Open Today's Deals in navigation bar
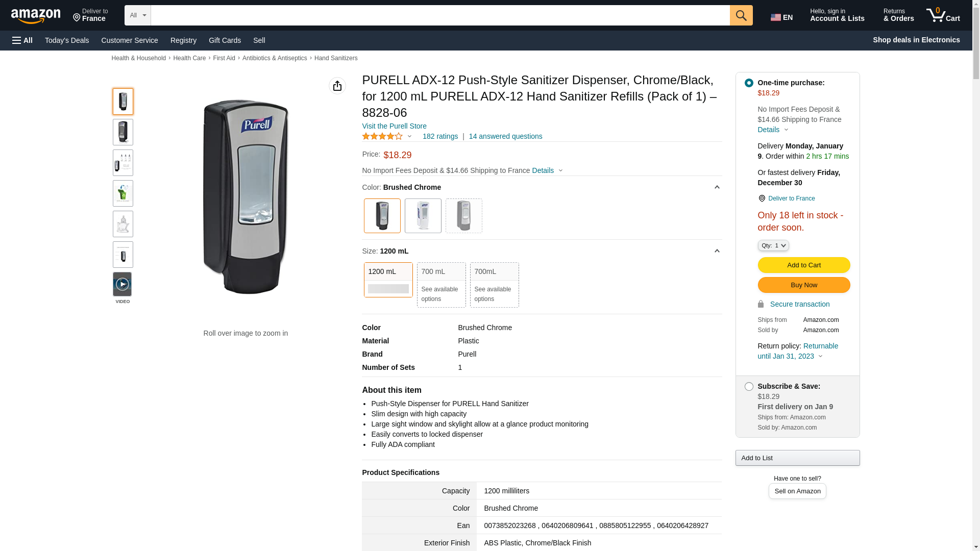This screenshot has height=551, width=980. coord(67,40)
